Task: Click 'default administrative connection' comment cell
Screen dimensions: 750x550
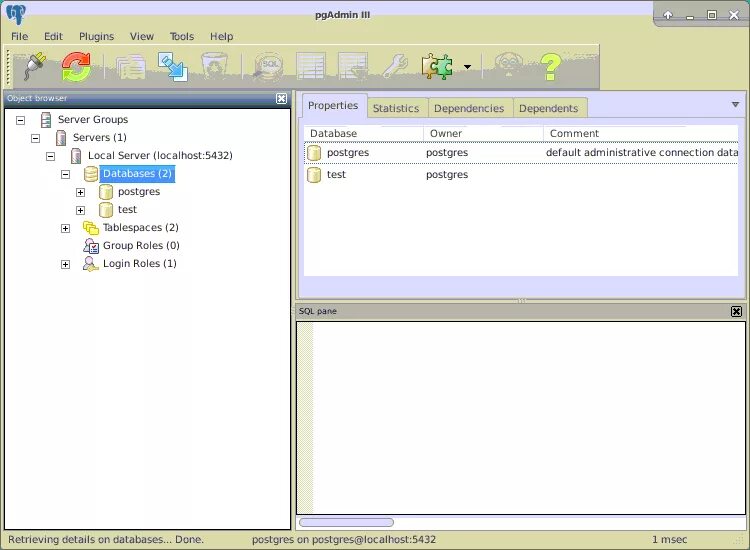Action: click(641, 153)
